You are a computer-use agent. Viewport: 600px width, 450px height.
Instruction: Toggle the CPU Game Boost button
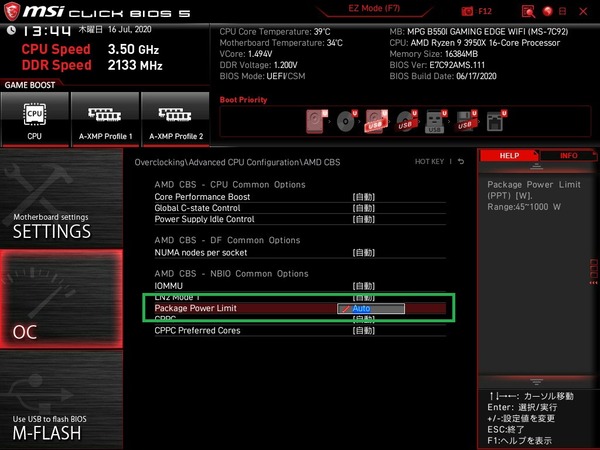point(34,119)
